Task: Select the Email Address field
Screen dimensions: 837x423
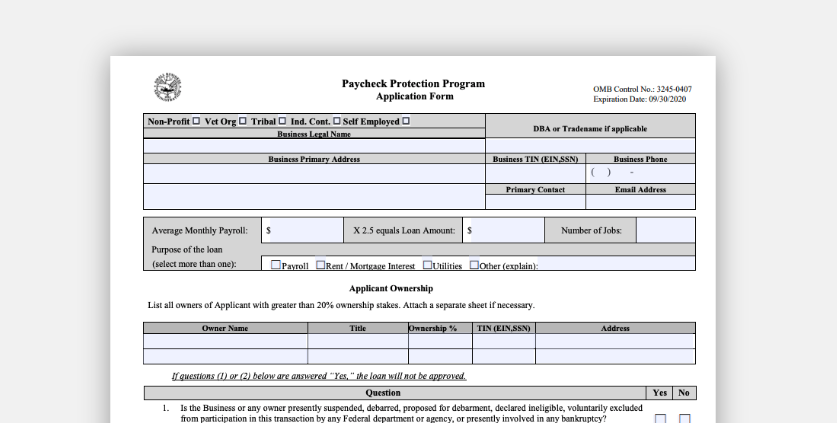Action: coord(641,202)
